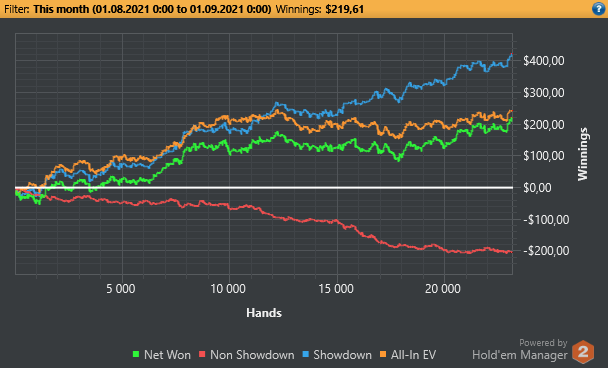The height and width of the screenshot is (368, 608).
Task: Click the winnings value $219,61
Action: (x=344, y=9)
